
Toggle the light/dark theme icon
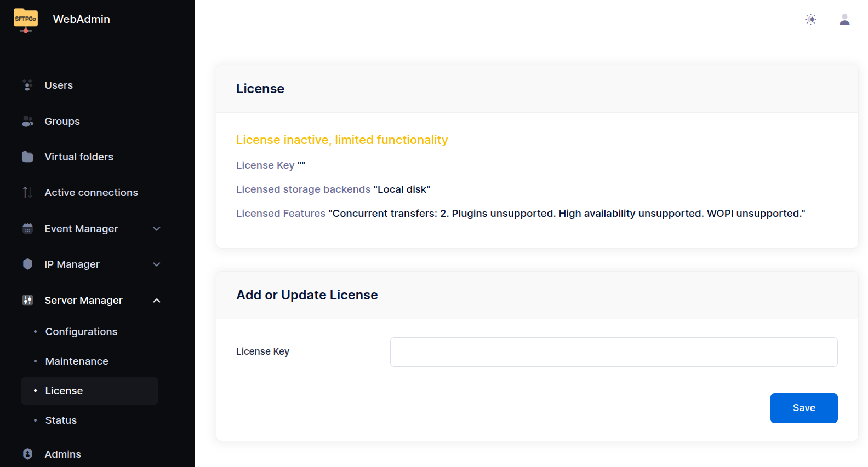(810, 20)
